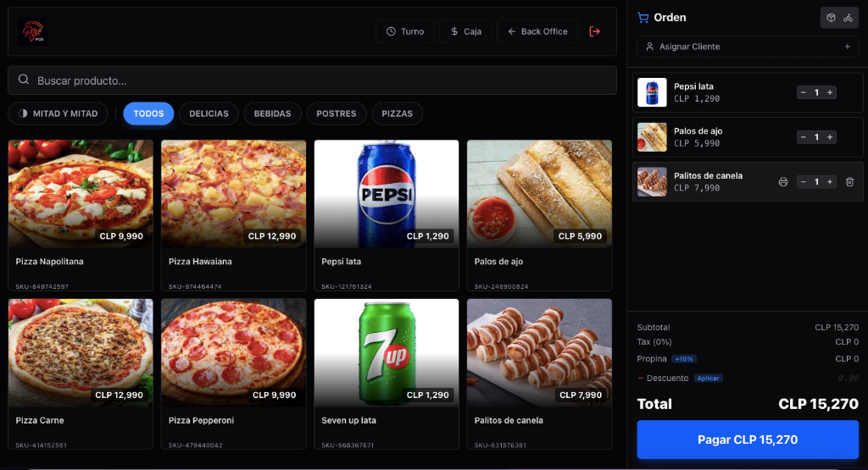
Task: Add Seven up lata to the order
Action: click(x=387, y=374)
